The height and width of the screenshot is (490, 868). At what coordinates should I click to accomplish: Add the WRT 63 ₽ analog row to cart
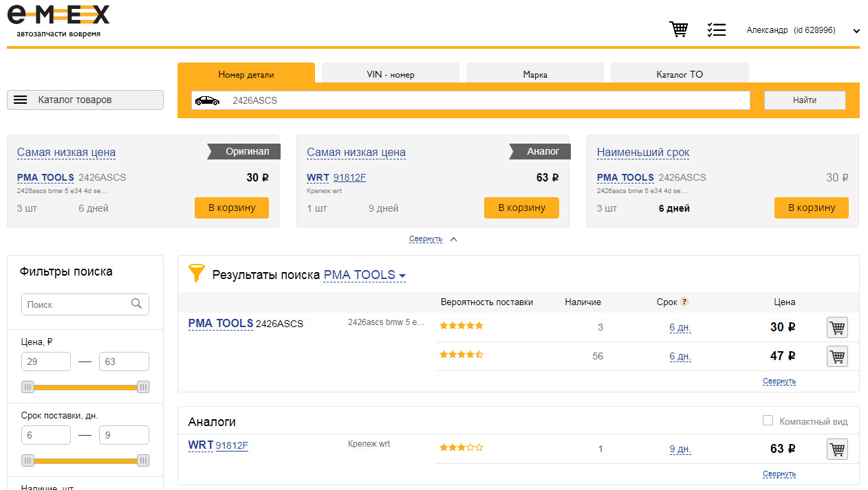pyautogui.click(x=837, y=449)
